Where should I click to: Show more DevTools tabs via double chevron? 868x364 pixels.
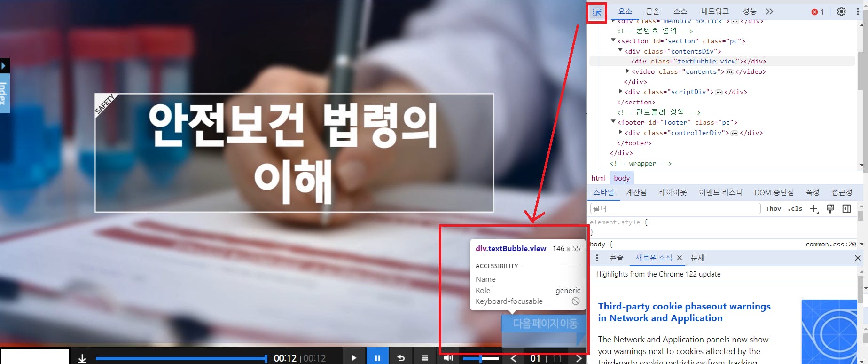(x=769, y=12)
